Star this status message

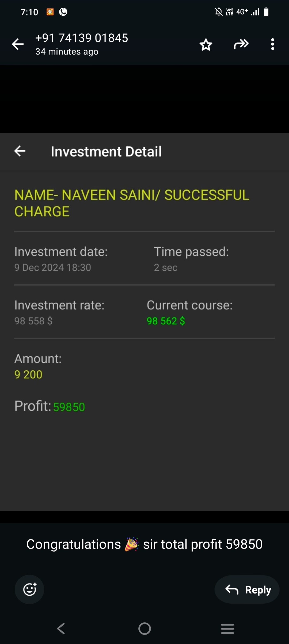pyautogui.click(x=206, y=44)
